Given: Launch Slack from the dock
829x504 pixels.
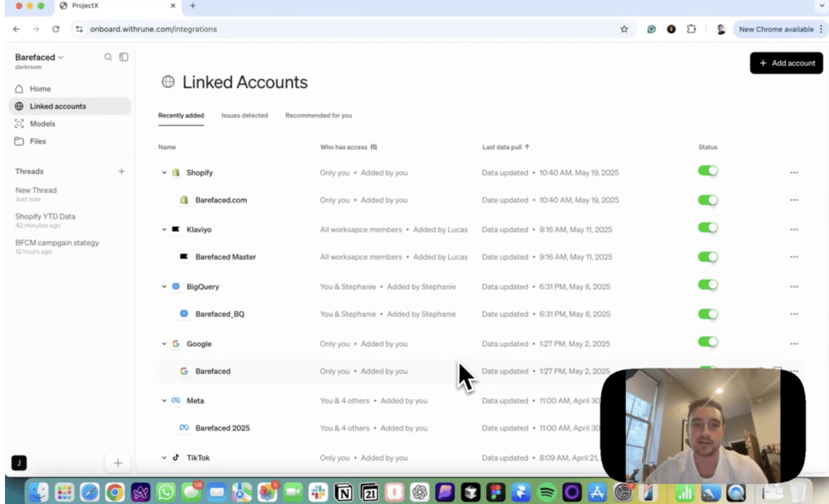Looking at the screenshot, I should click(x=319, y=493).
